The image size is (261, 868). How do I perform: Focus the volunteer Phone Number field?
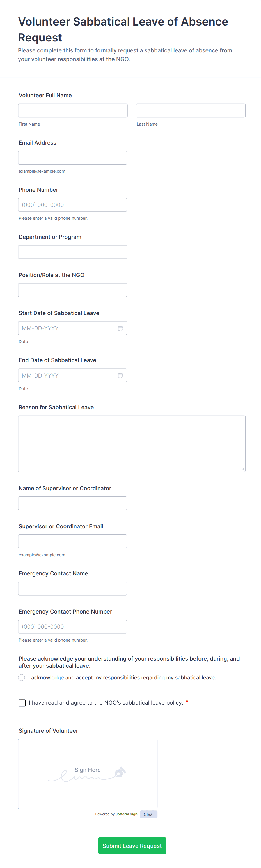point(72,205)
